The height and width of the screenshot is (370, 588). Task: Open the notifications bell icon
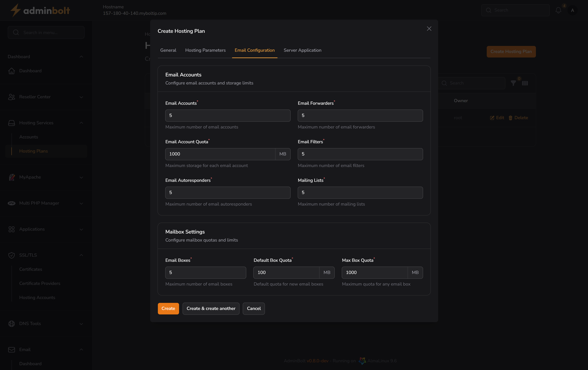(x=558, y=10)
